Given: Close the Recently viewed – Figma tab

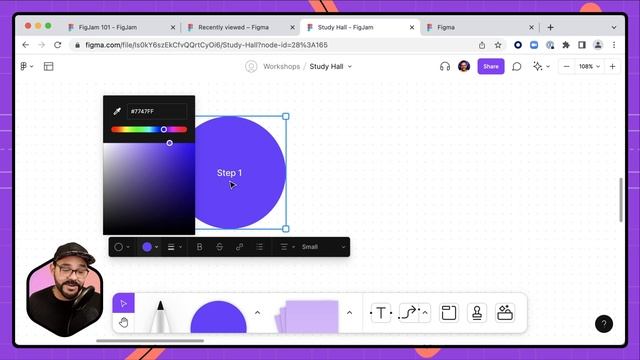Looking at the screenshot, I should (292, 27).
